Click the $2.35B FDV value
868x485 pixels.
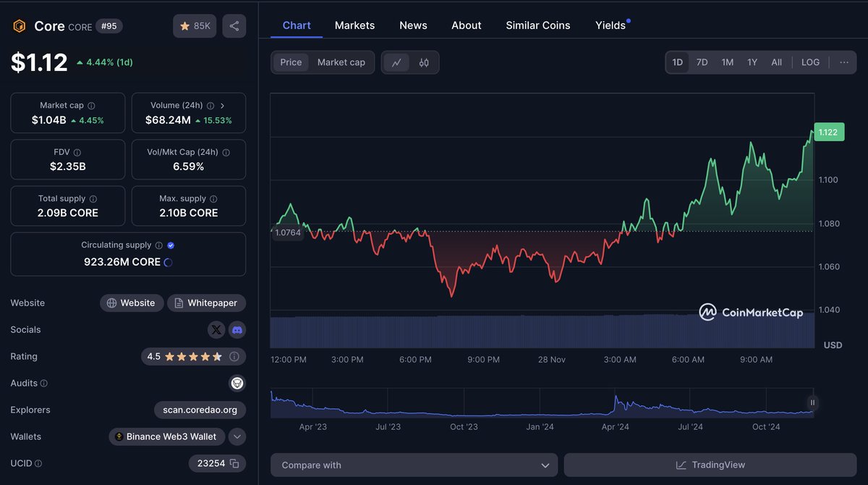pyautogui.click(x=68, y=166)
